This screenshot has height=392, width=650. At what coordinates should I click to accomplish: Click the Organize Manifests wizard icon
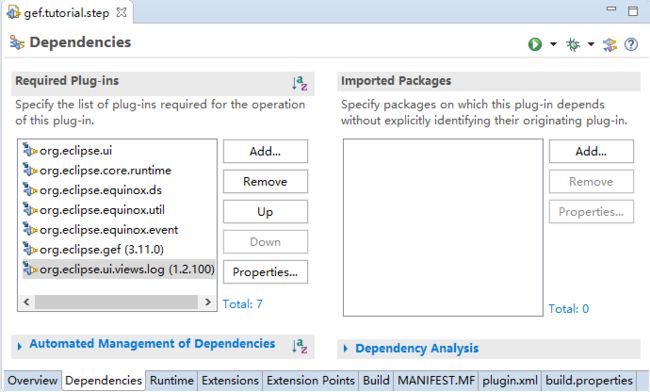point(610,44)
